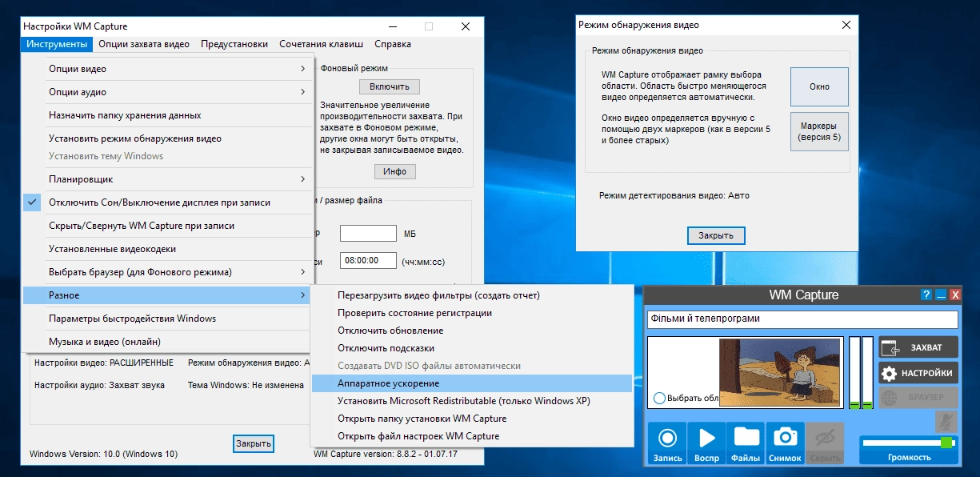Click the Включить background mode button

coord(390,86)
